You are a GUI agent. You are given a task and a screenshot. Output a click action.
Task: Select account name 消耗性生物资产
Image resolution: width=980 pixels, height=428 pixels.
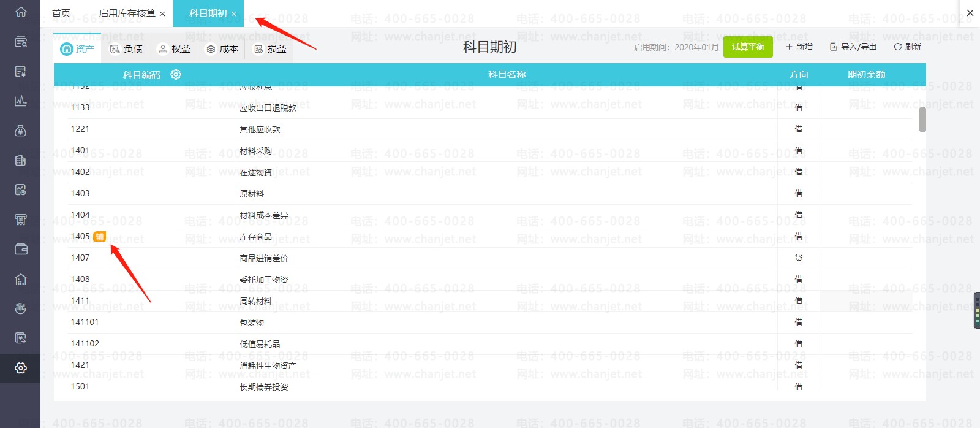pyautogui.click(x=268, y=365)
